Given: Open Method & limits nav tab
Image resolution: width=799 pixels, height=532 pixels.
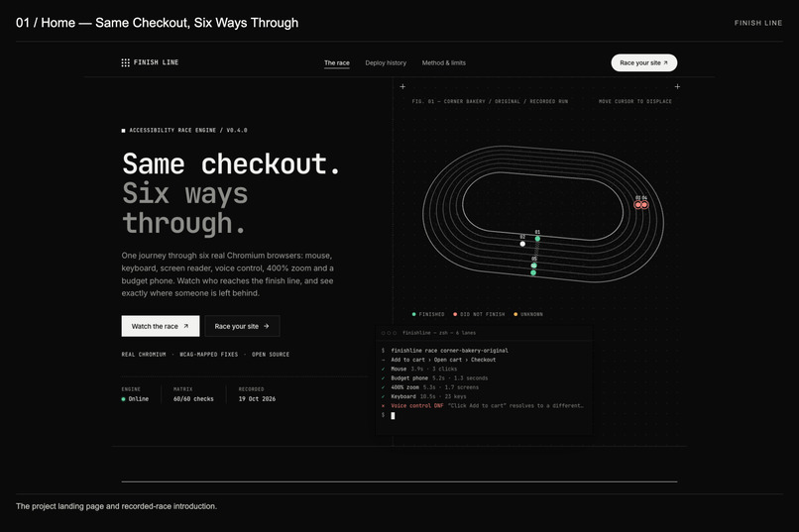Looking at the screenshot, I should [x=444, y=63].
